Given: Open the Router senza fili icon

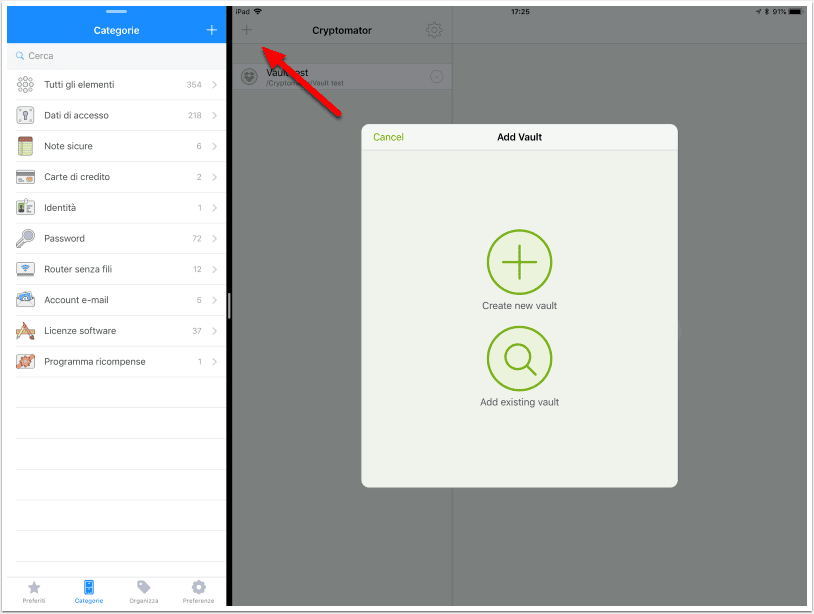Looking at the screenshot, I should pos(25,269).
